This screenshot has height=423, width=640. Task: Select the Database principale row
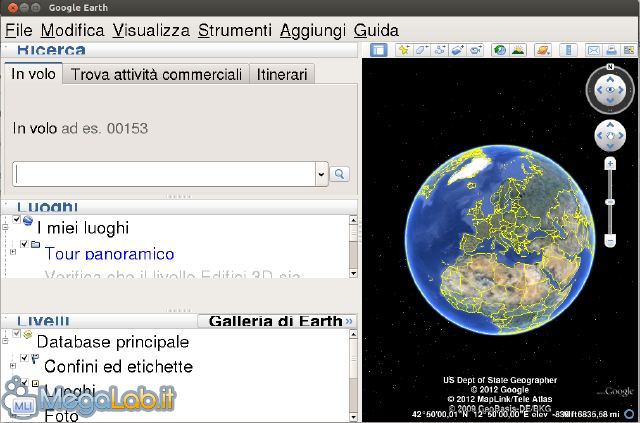pos(113,342)
